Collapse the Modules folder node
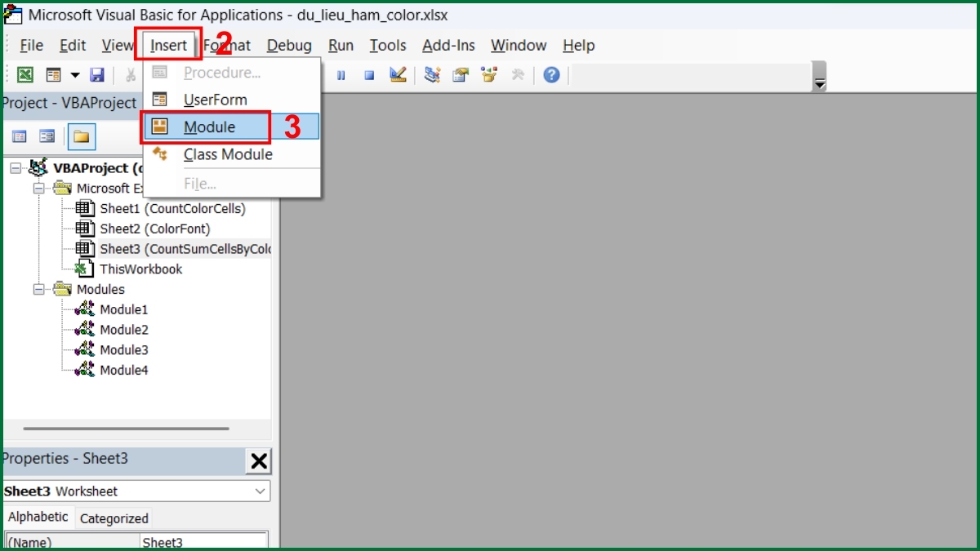 pos(38,290)
